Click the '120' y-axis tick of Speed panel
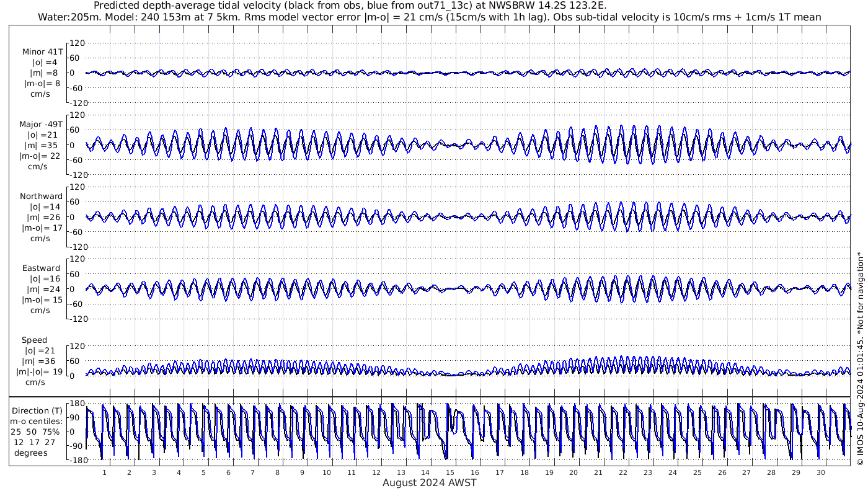Viewport: 868px width, 496px height. pos(76,346)
